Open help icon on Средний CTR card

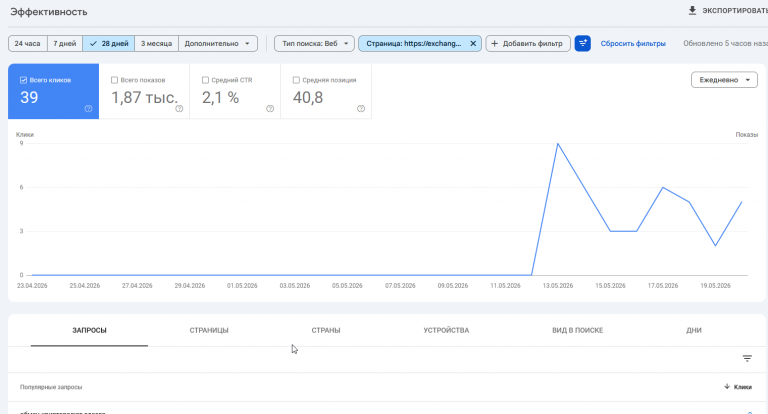[270, 109]
